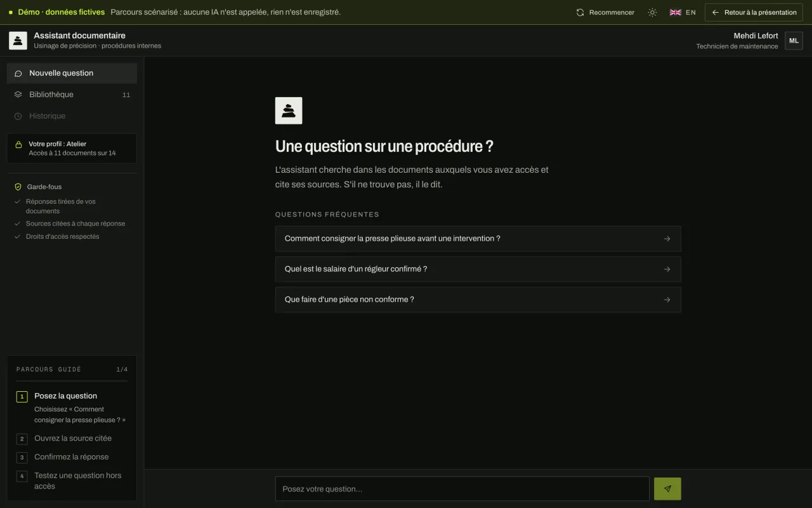Focus the Posez votre question input field

click(462, 489)
